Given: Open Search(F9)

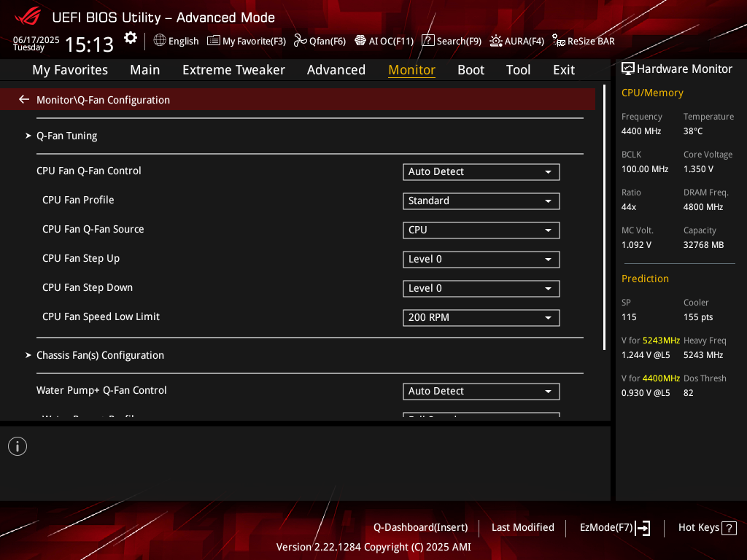Looking at the screenshot, I should 459,42.
